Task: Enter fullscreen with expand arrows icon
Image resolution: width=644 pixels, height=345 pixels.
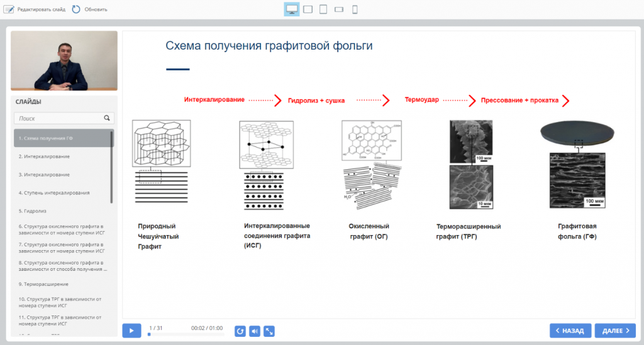Action: [x=269, y=331]
